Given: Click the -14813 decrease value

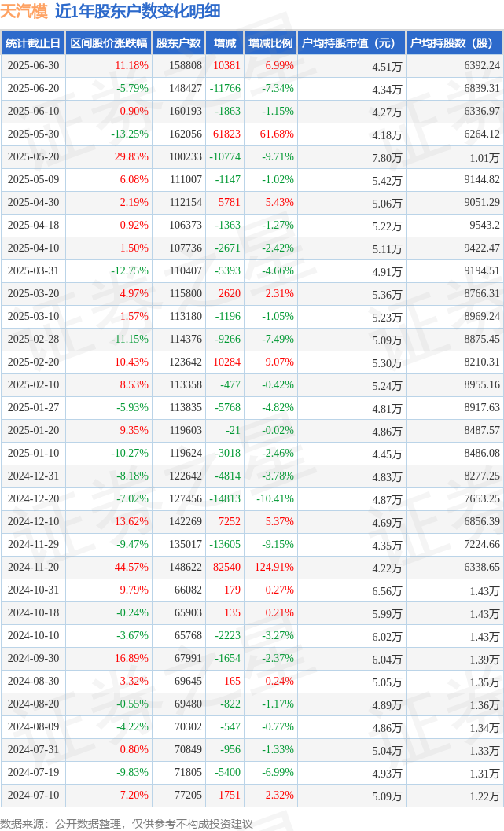Looking at the screenshot, I should point(225,498).
